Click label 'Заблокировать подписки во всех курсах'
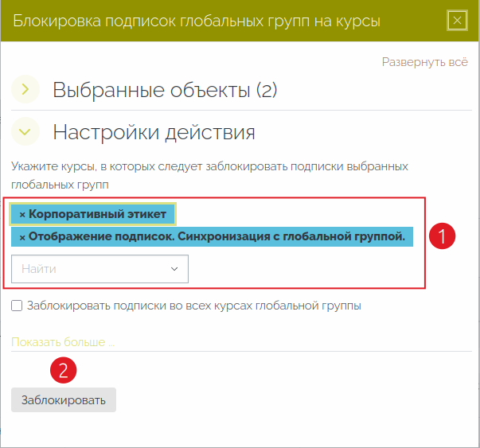 (193, 306)
